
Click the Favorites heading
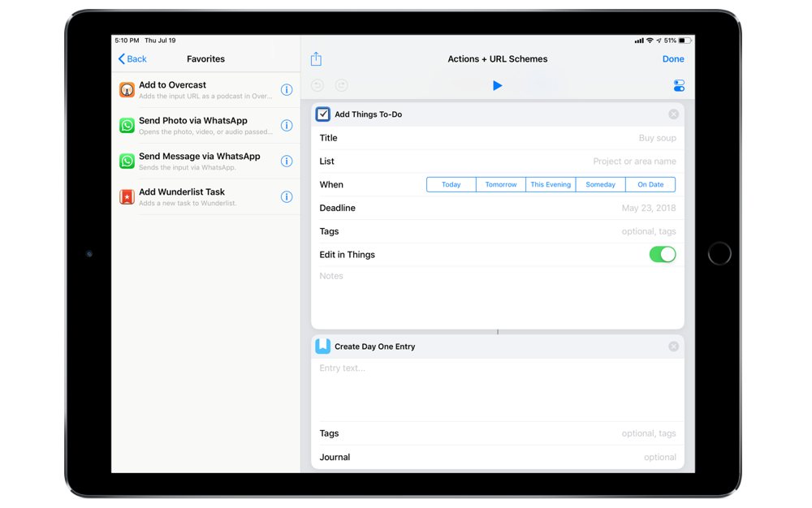205,59
